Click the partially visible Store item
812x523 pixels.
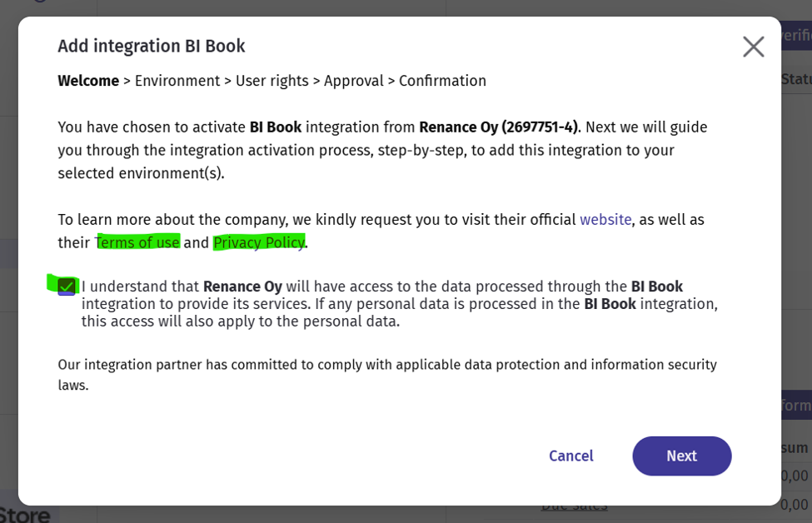(x=25, y=515)
